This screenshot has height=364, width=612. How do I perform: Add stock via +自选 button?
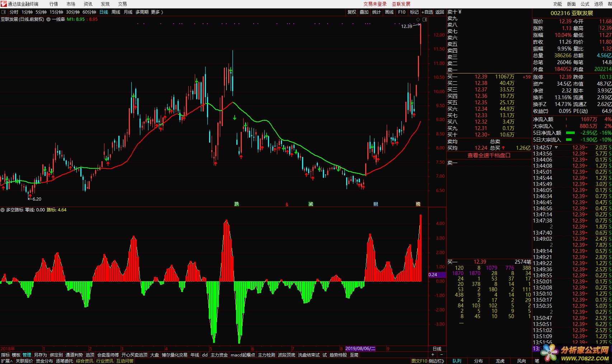point(427,12)
